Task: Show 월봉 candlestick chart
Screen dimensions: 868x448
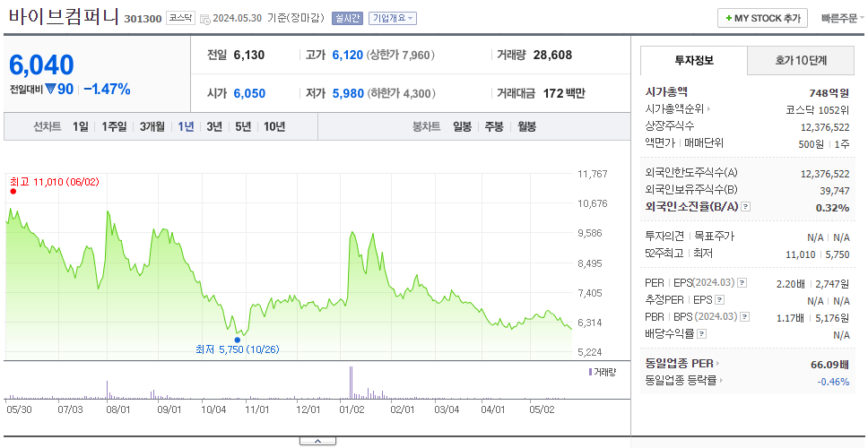Action: (526, 126)
